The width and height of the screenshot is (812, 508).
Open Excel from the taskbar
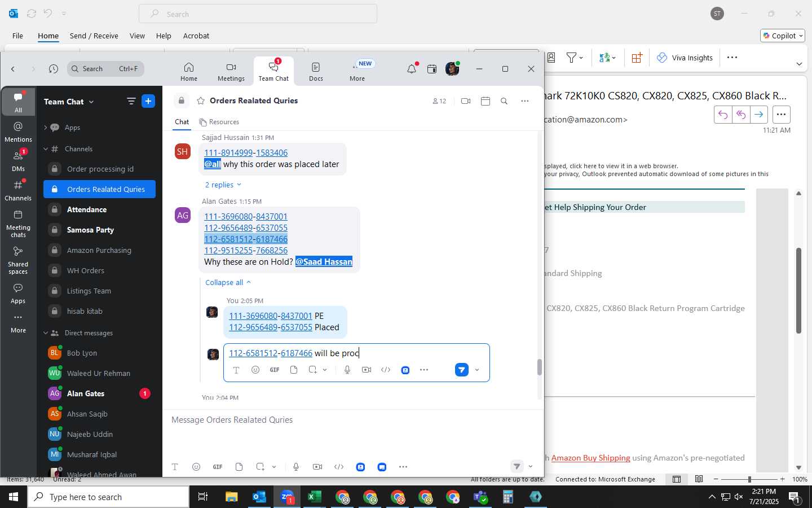coord(315,497)
